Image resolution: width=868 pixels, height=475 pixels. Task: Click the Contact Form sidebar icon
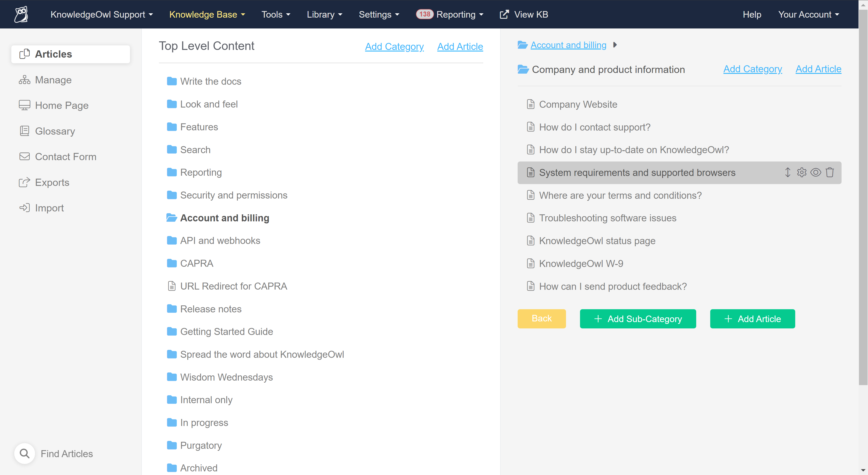[24, 156]
